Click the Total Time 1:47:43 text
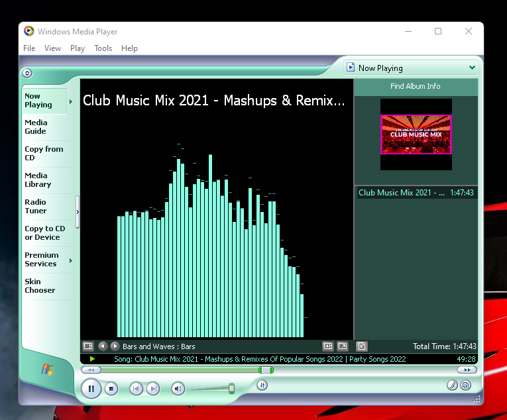This screenshot has height=420, width=507. pos(445,346)
